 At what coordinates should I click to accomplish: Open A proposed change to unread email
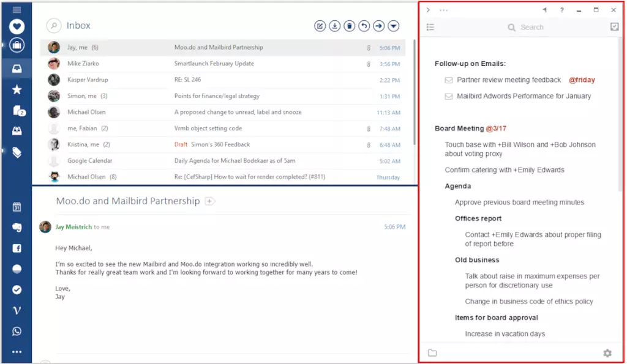(x=223, y=113)
